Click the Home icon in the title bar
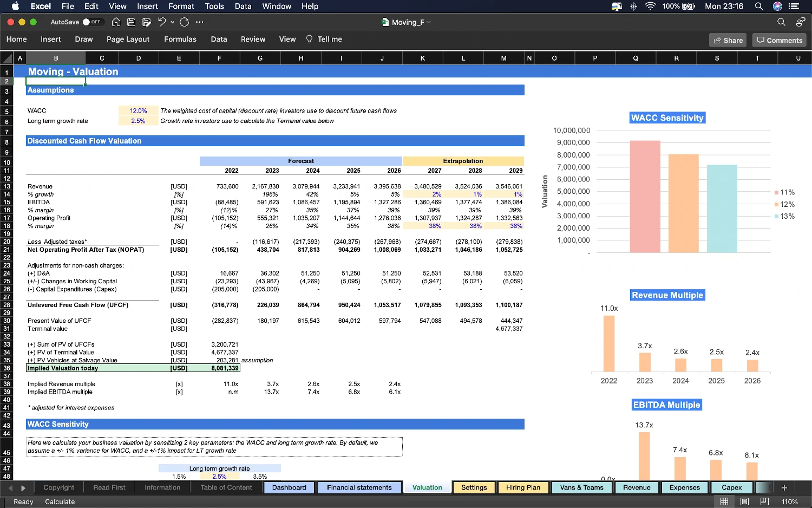 click(x=116, y=22)
